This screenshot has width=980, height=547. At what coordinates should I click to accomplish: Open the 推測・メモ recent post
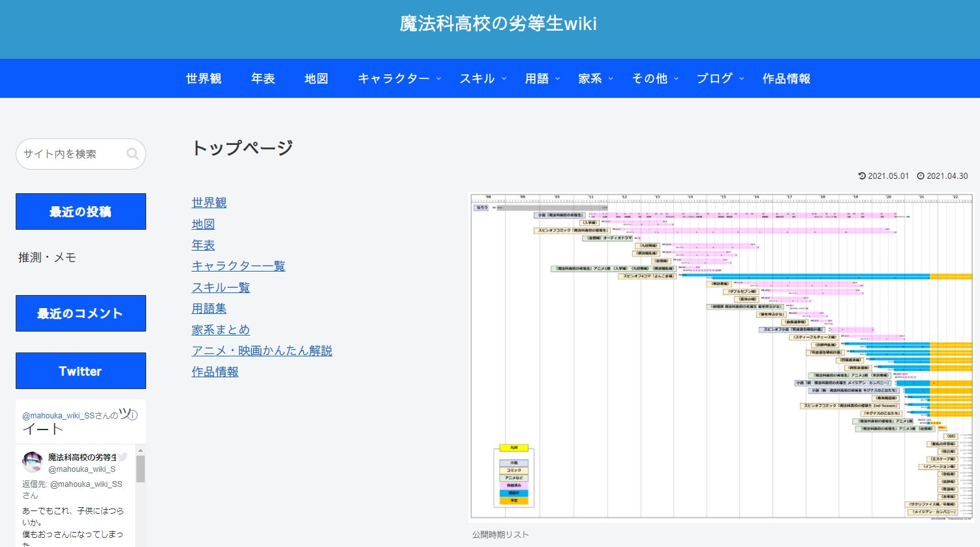tap(47, 257)
